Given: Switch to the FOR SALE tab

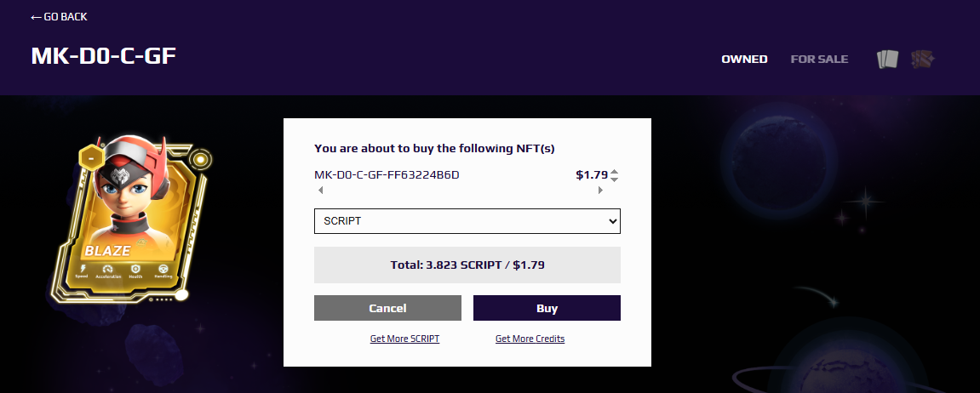Looking at the screenshot, I should 819,60.
